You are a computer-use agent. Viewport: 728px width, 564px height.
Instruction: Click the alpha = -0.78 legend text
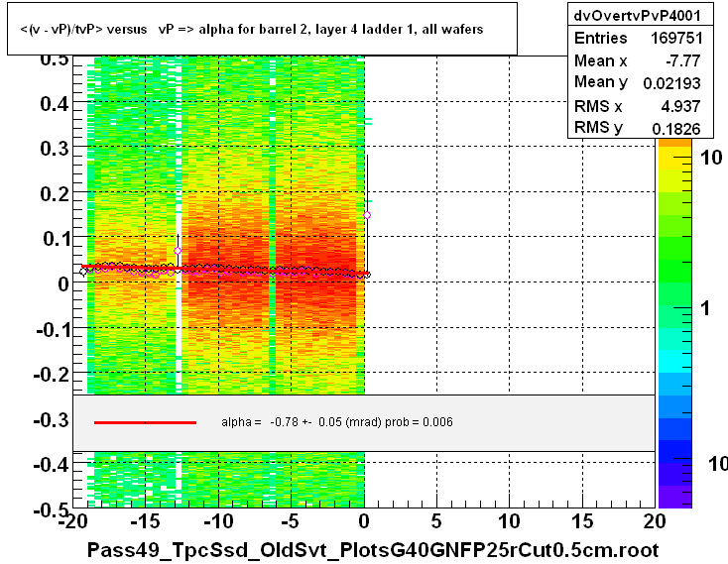[337, 422]
